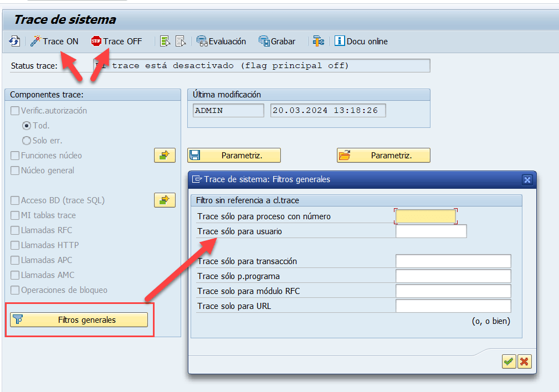The image size is (559, 392).
Task: Enable Verific.autorización checkbox
Action: 15,111
